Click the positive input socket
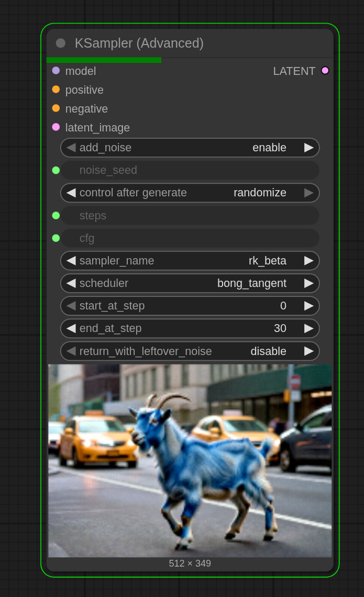The height and width of the screenshot is (597, 364). coord(56,90)
